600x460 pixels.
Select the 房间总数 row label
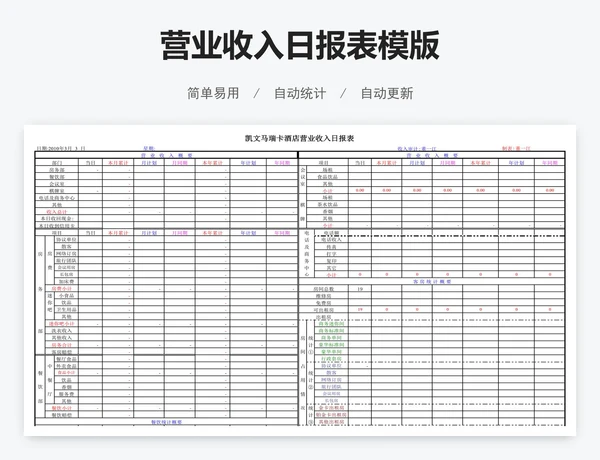pyautogui.click(x=324, y=289)
